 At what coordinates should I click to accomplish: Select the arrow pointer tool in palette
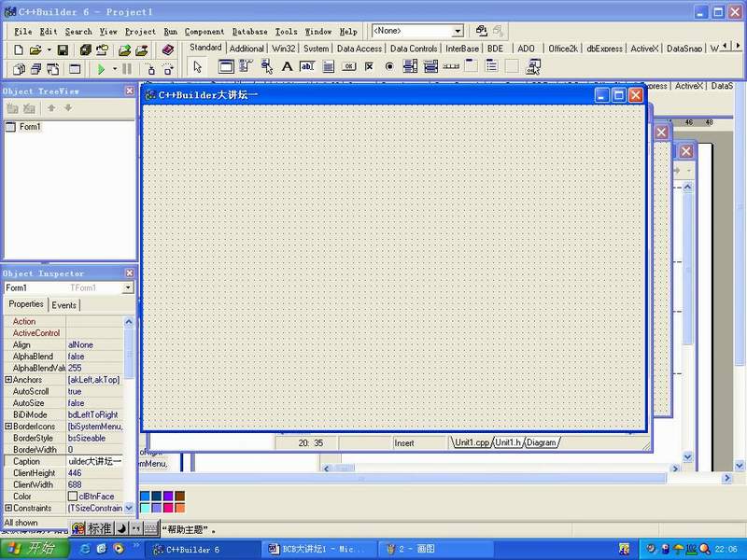click(198, 67)
